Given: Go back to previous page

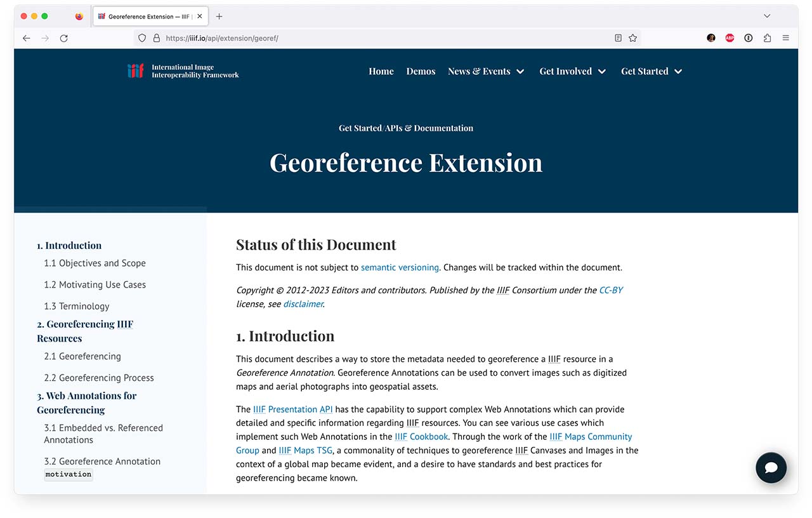Looking at the screenshot, I should 26,38.
